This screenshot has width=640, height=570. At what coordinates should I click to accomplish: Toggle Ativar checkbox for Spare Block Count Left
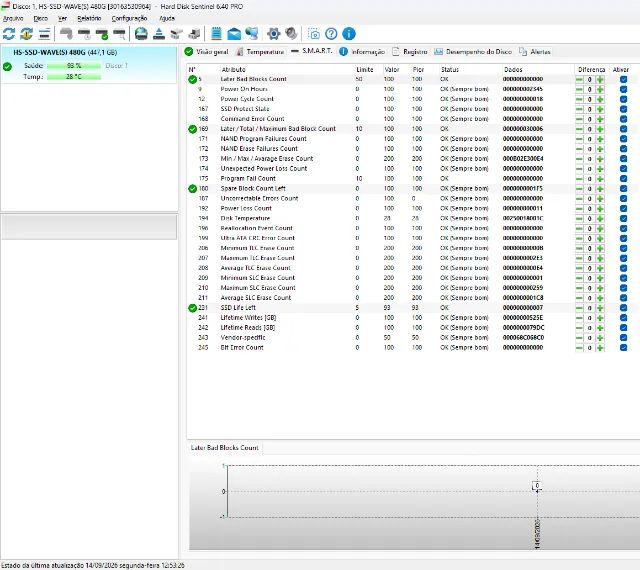(623, 189)
